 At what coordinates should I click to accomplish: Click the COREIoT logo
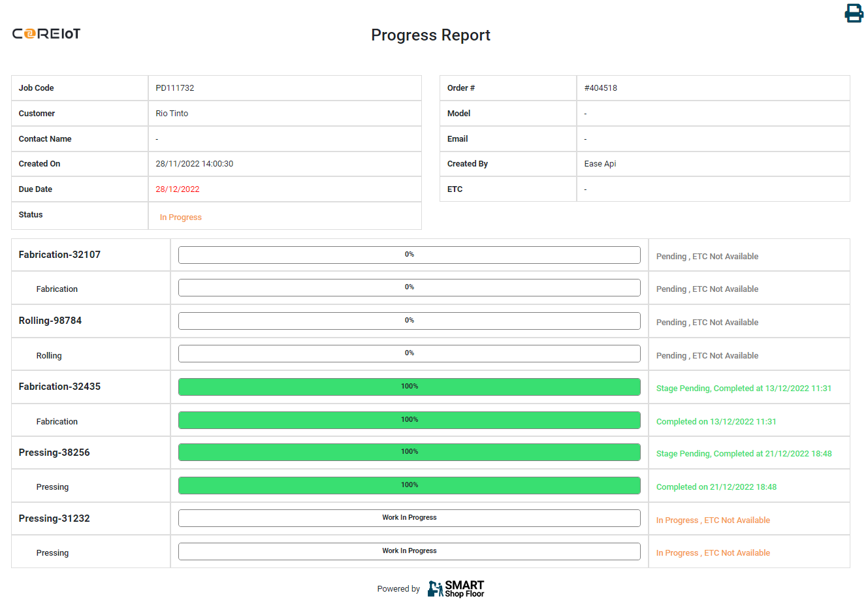pos(46,34)
